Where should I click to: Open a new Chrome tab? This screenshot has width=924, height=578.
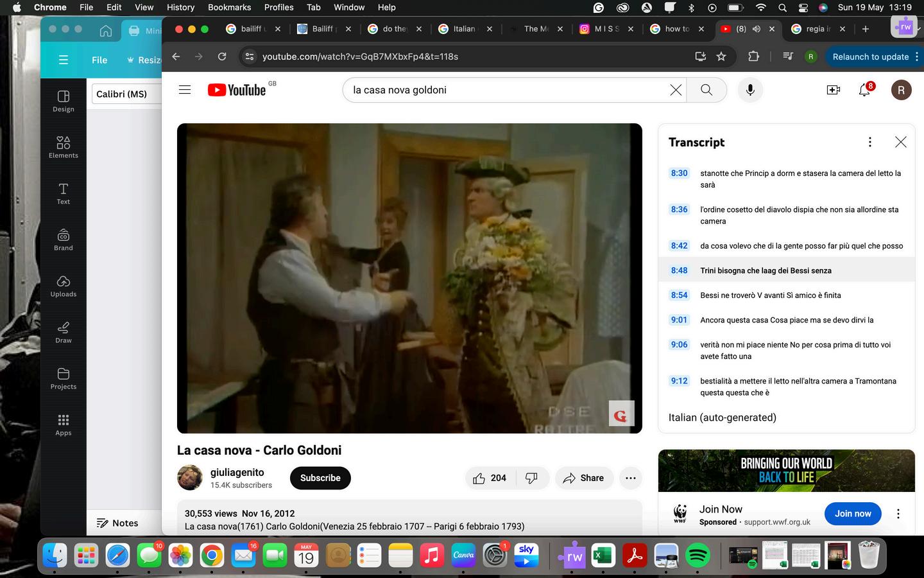(x=866, y=29)
